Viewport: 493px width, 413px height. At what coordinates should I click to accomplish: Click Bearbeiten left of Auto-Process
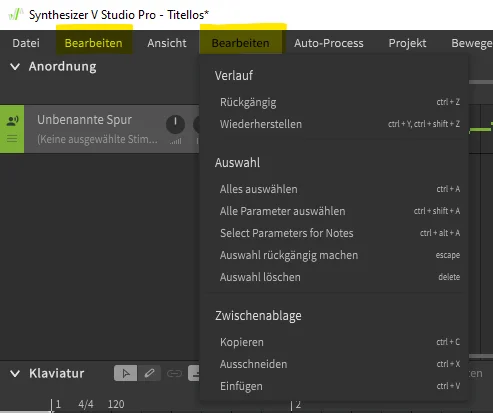240,43
